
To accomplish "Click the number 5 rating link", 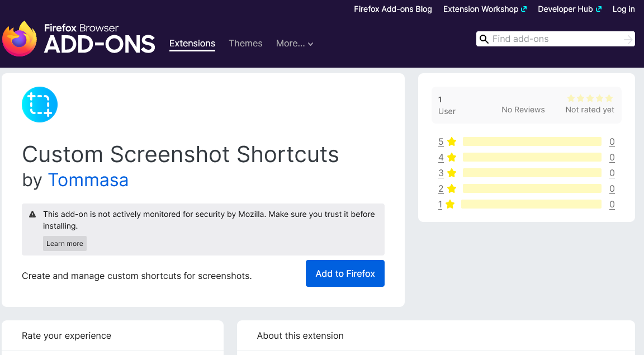I will point(441,142).
